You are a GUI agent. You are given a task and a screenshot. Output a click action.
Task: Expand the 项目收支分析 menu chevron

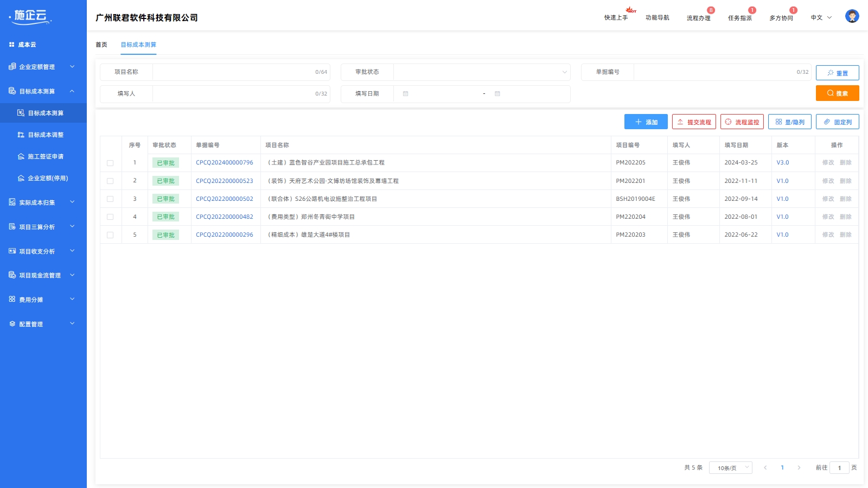click(x=72, y=251)
